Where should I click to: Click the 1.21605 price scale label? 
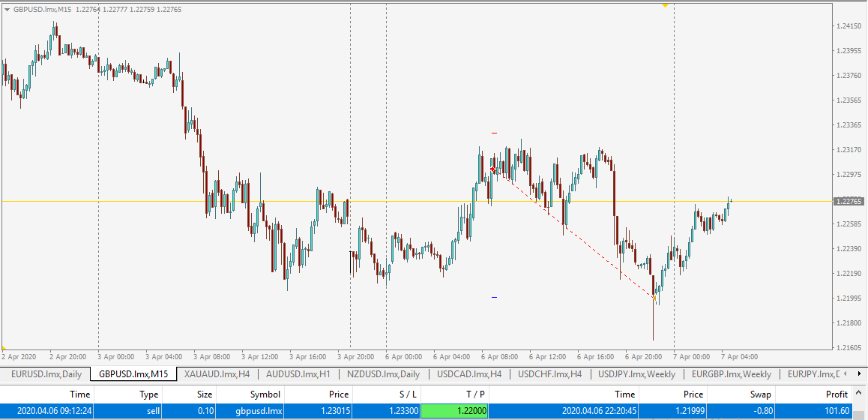(849, 348)
